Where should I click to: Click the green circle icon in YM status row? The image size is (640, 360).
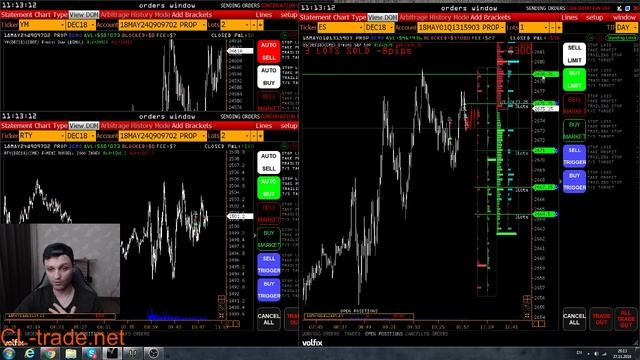point(284,36)
